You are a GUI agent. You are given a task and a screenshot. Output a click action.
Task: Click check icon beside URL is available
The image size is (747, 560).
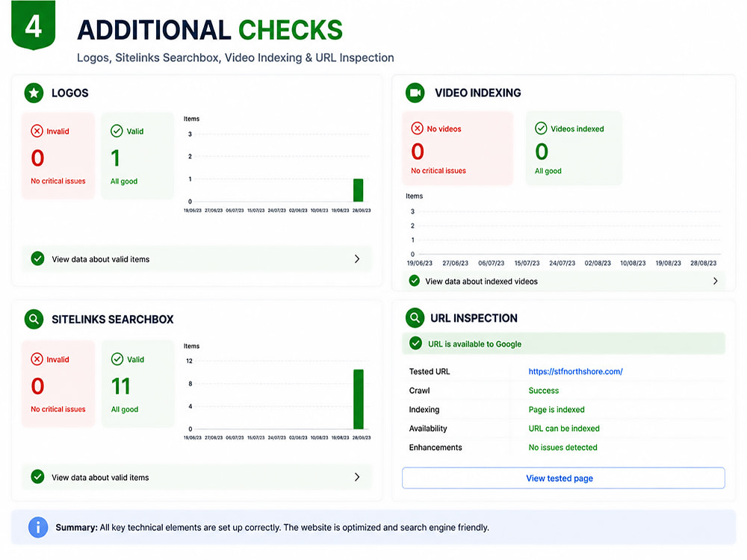pos(416,343)
